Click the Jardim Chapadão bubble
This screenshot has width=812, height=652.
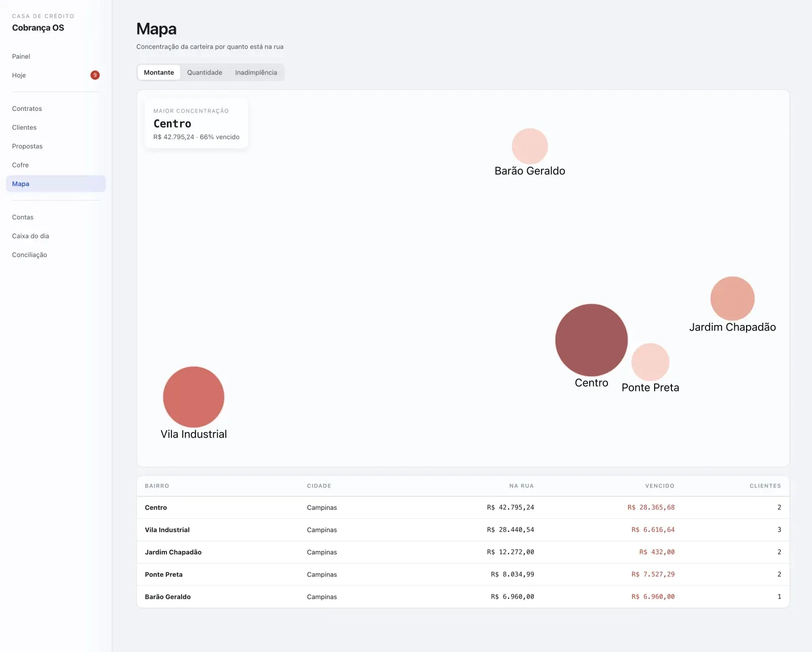point(732,299)
